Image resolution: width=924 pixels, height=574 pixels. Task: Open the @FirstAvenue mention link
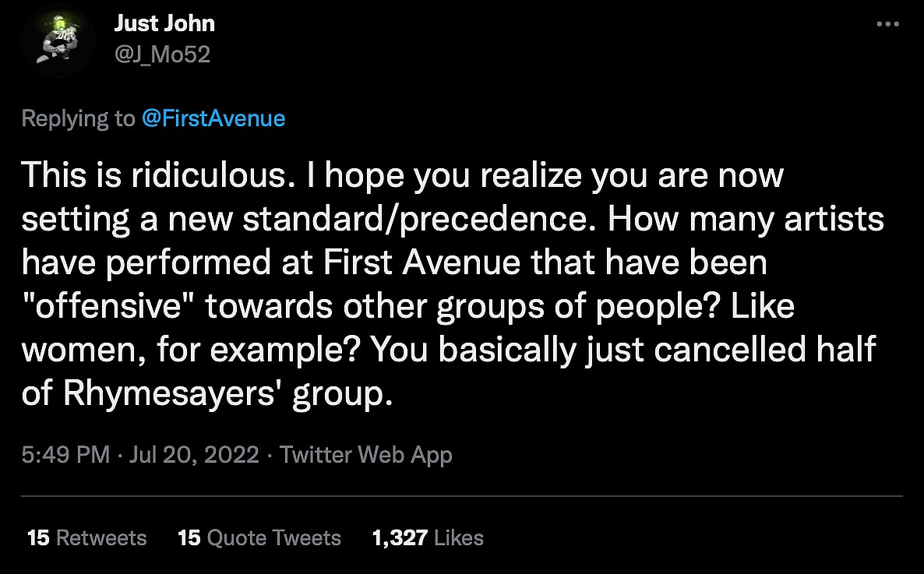(x=213, y=118)
